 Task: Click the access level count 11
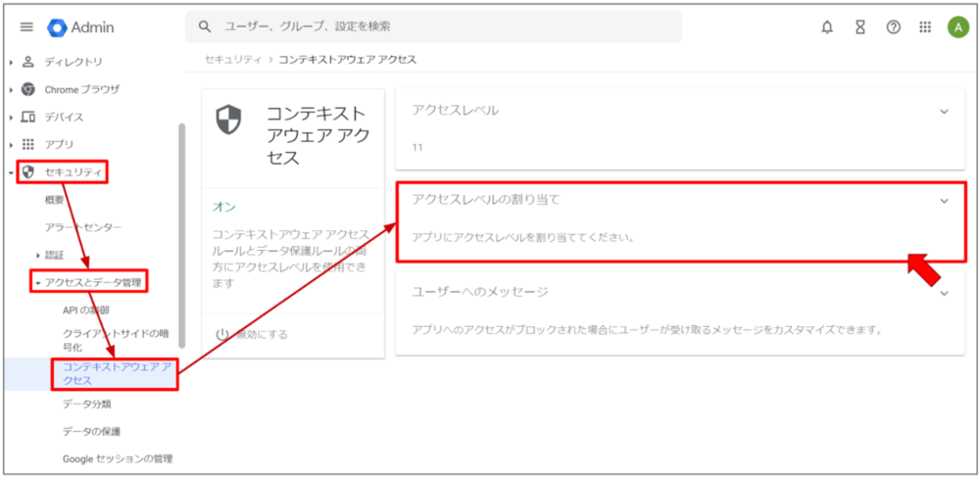coord(417,148)
